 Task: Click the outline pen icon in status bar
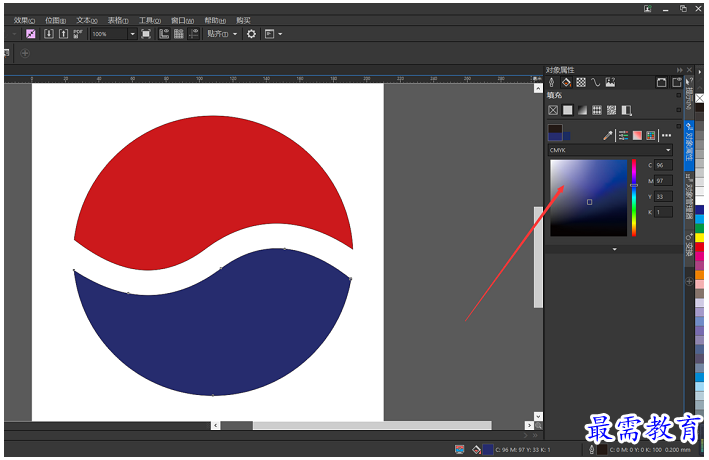[591, 449]
